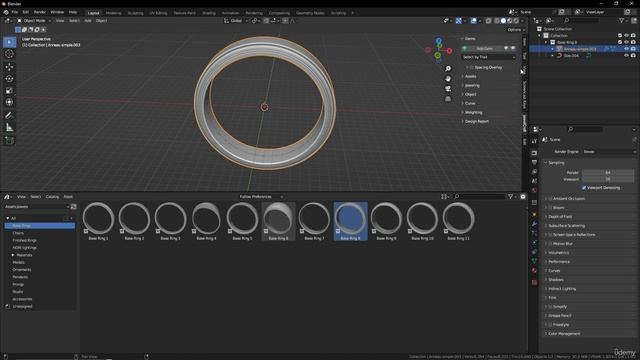The image size is (640, 360).
Task: Open Render properties tab icon
Action: (534, 153)
